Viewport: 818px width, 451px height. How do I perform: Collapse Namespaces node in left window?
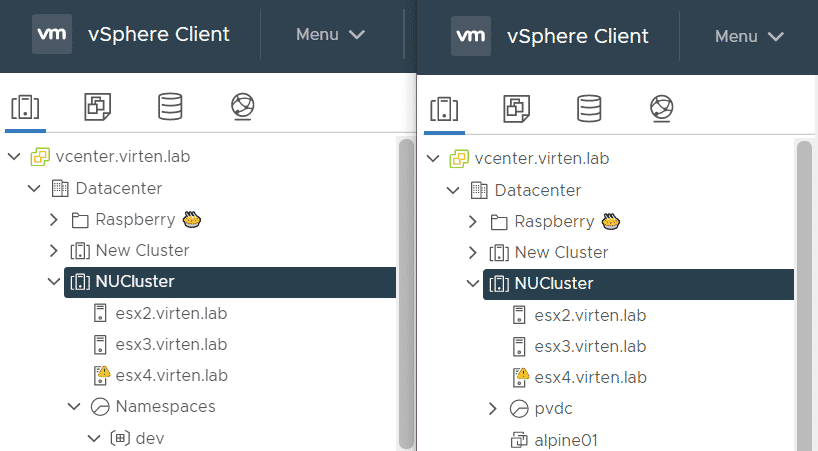pos(74,406)
